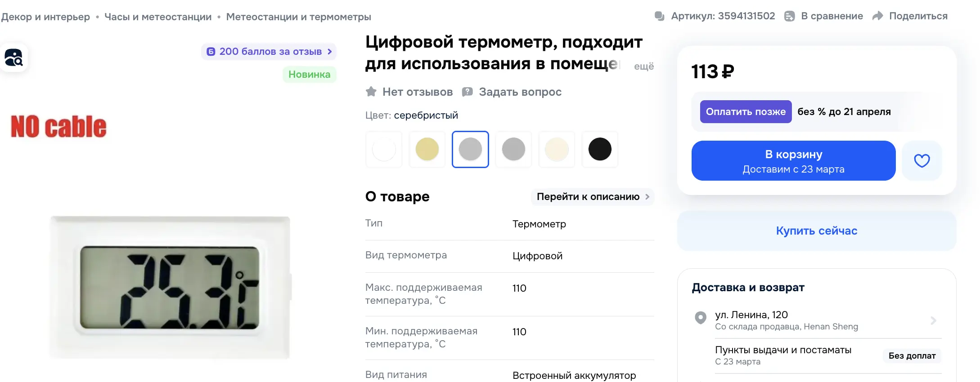Click the Термометр type value
The width and height of the screenshot is (980, 382).
539,224
